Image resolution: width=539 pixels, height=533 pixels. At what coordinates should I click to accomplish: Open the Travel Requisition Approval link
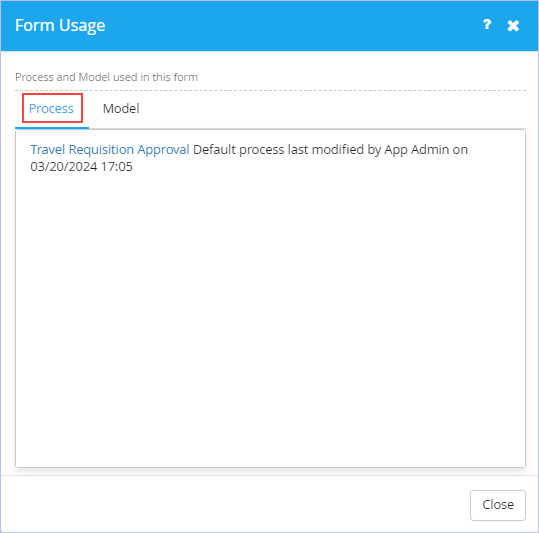pos(110,149)
